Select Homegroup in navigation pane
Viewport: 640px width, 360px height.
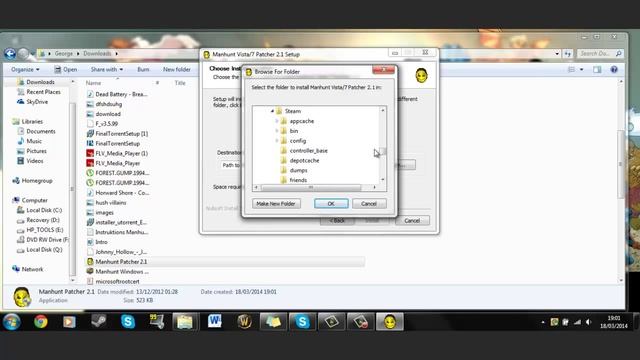37,180
